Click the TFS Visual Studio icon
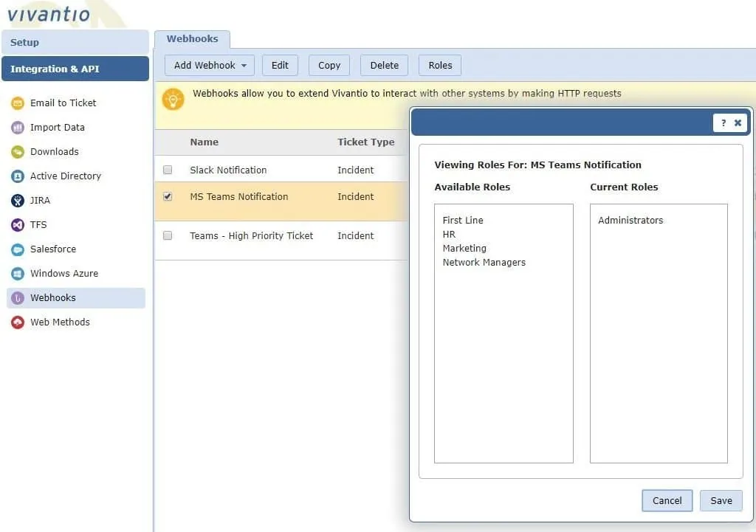This screenshot has height=532, width=756. 18,225
